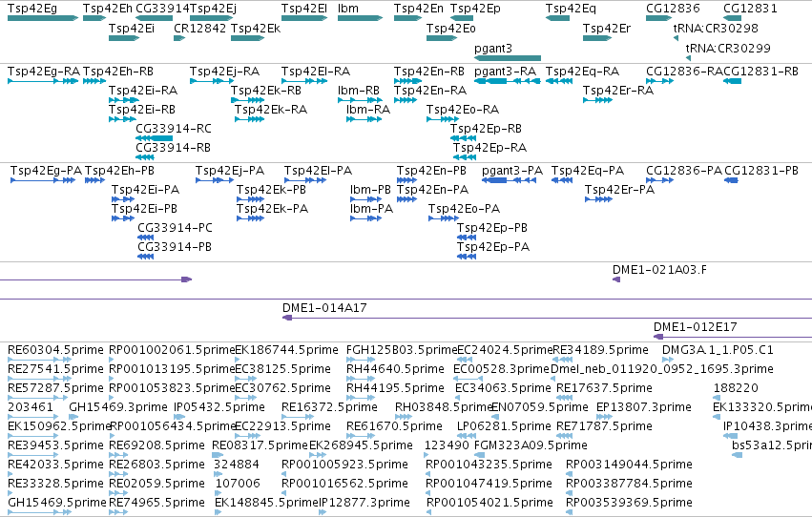Select transcript Tsp42Ek-RB
Viewport: 812px width, 517px height.
pyautogui.click(x=266, y=90)
